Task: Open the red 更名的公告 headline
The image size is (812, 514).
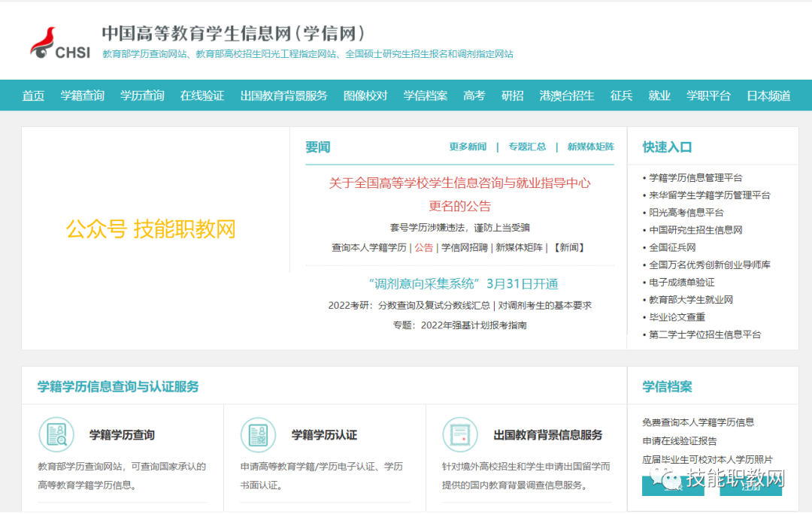Action: 459,206
